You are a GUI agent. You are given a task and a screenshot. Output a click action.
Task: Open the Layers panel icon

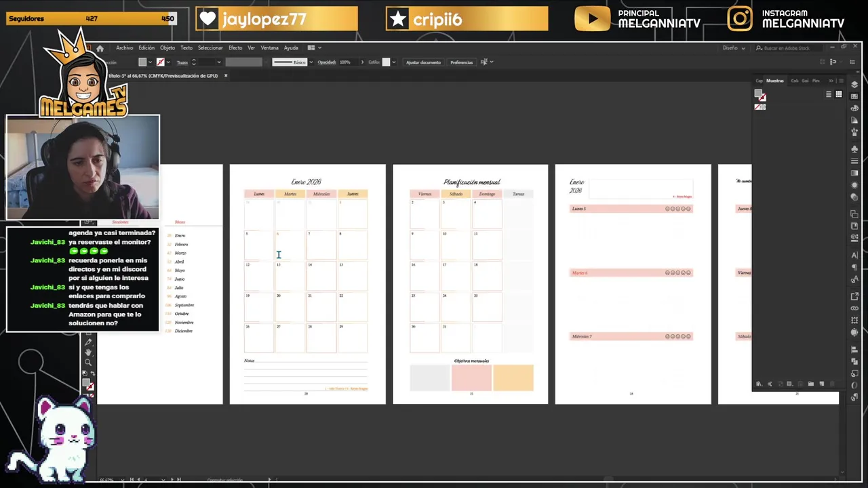point(854,84)
